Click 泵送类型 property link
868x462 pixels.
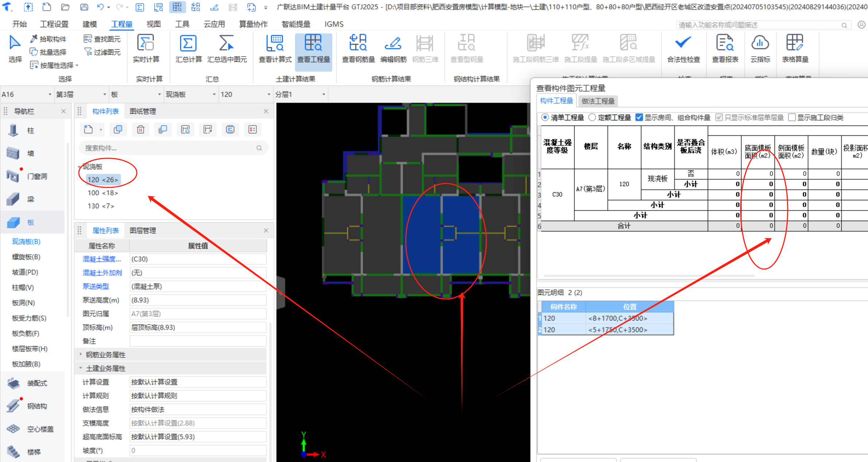click(96, 287)
